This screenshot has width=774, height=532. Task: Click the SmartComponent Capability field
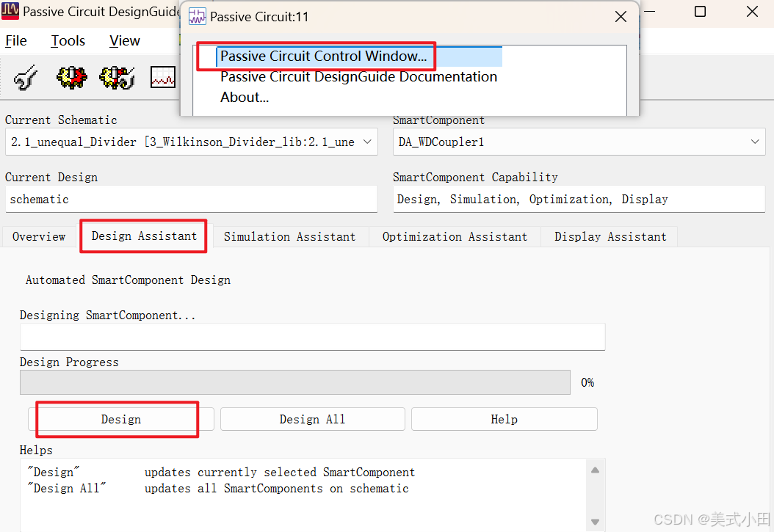click(x=579, y=199)
